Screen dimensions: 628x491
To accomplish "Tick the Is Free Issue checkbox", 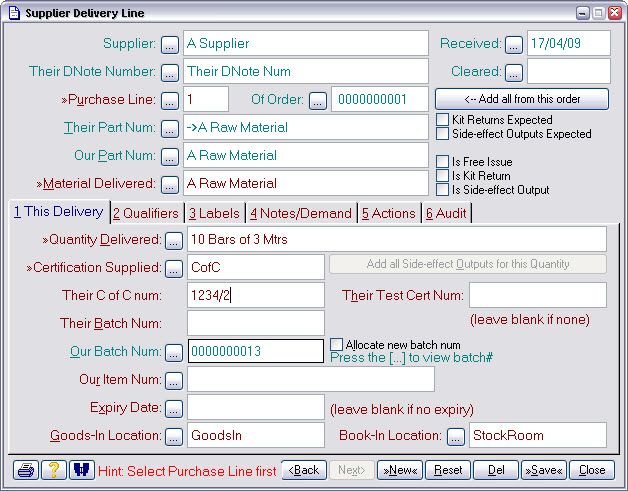I will tap(443, 162).
